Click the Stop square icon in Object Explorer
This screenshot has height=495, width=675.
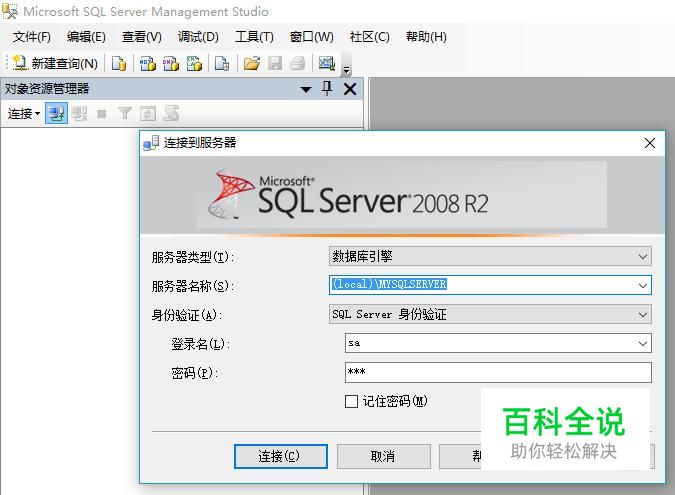(102, 114)
